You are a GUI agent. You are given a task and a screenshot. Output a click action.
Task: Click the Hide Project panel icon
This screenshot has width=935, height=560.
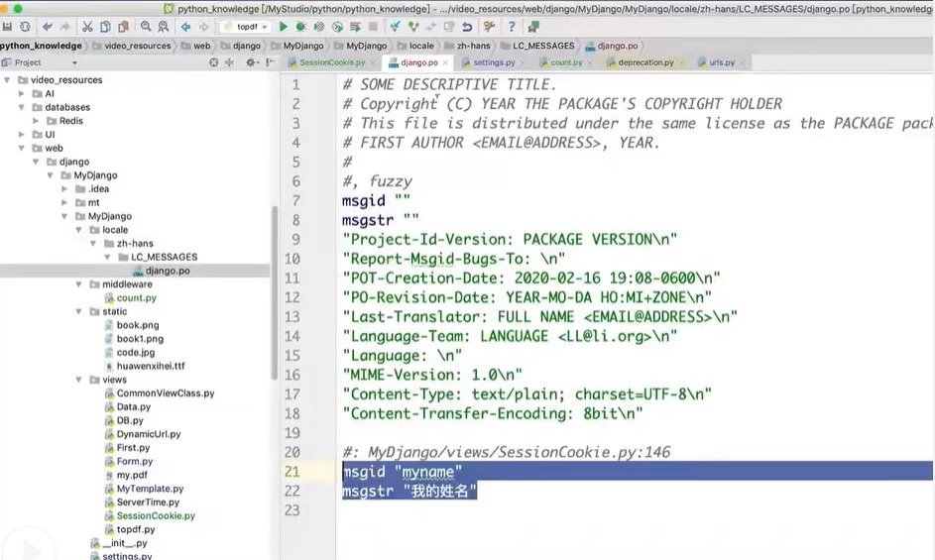[270, 62]
